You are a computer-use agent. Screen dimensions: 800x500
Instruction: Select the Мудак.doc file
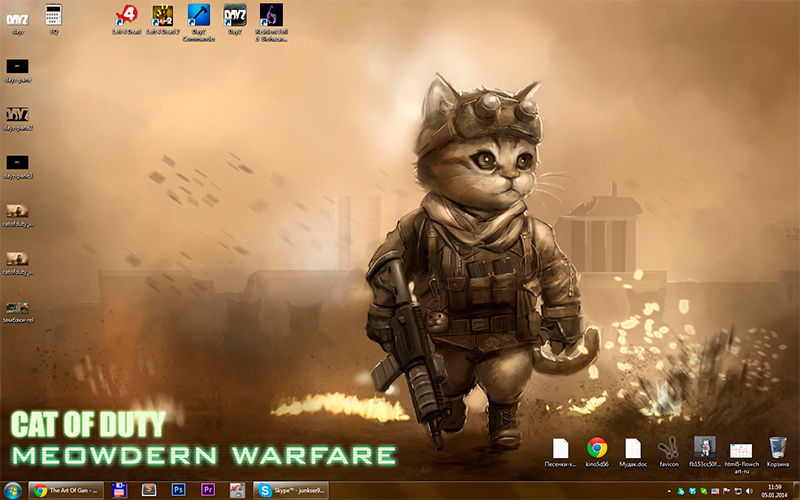[x=633, y=452]
